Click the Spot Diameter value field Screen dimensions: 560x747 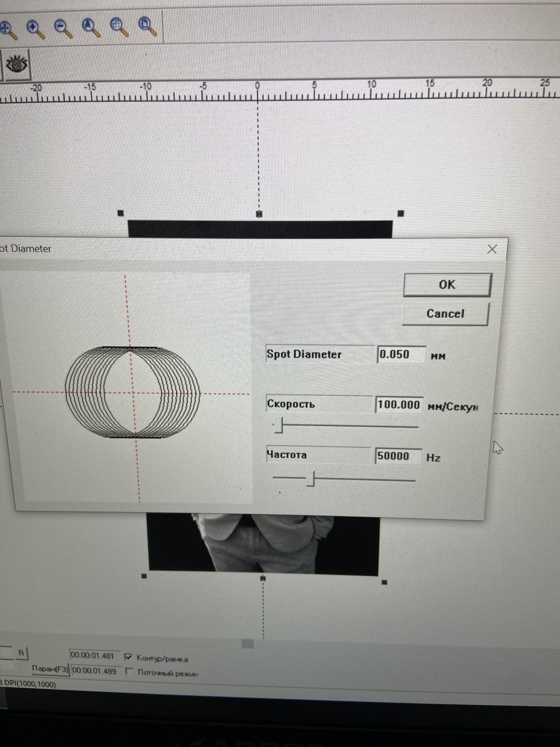(401, 355)
